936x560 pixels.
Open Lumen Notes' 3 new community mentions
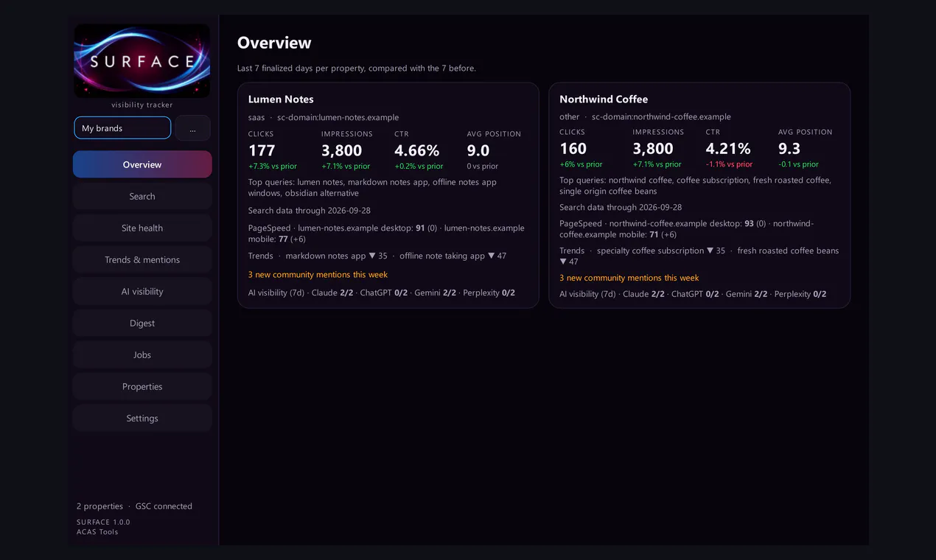pyautogui.click(x=318, y=274)
